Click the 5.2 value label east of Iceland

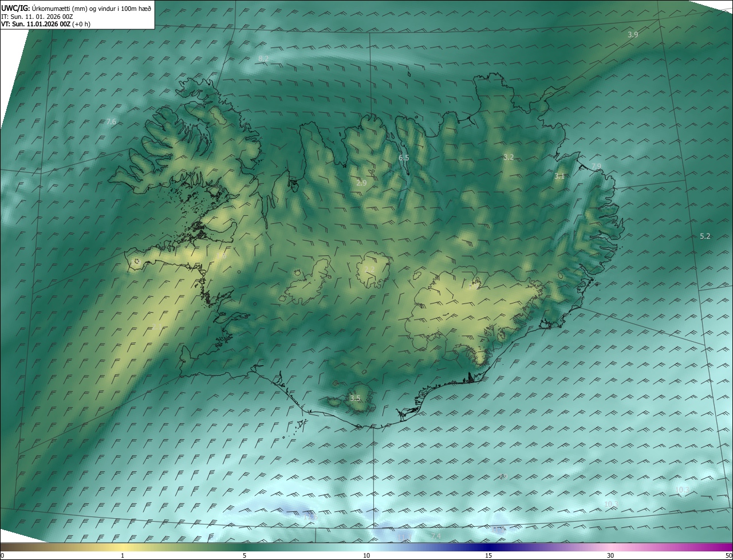[x=705, y=236]
